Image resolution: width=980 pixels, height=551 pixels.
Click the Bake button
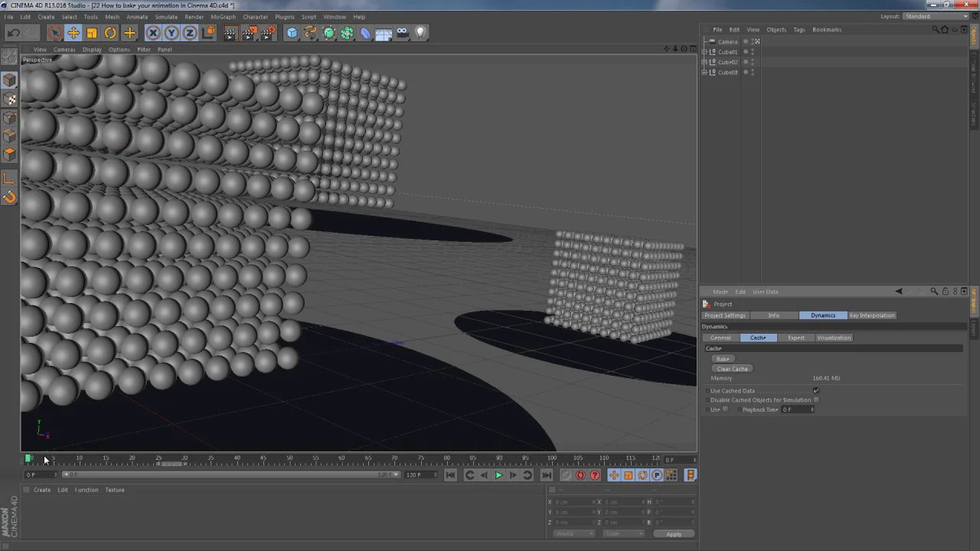[x=723, y=359]
